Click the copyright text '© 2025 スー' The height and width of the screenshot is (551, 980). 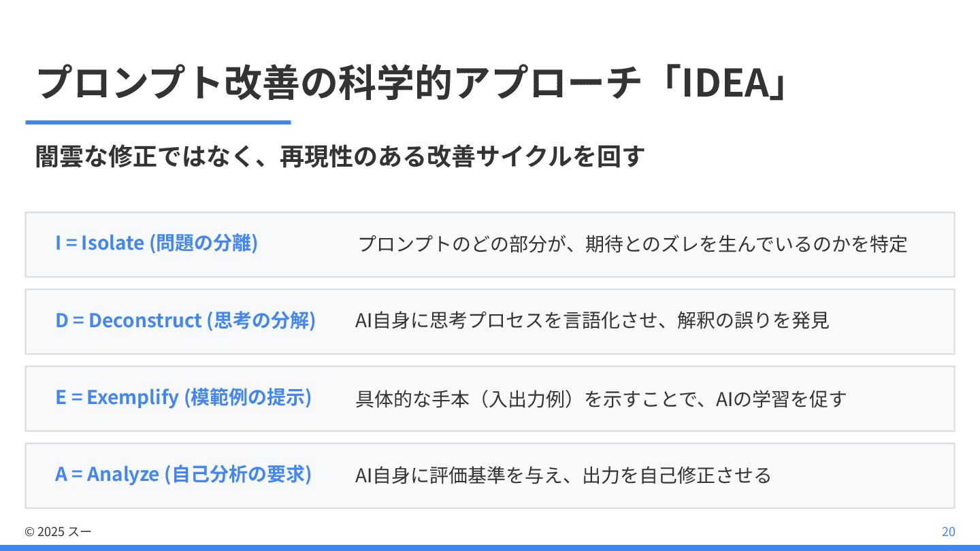(x=58, y=532)
